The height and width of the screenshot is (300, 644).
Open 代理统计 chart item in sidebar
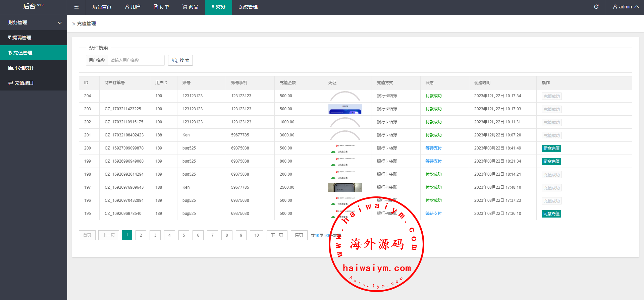(x=34, y=68)
